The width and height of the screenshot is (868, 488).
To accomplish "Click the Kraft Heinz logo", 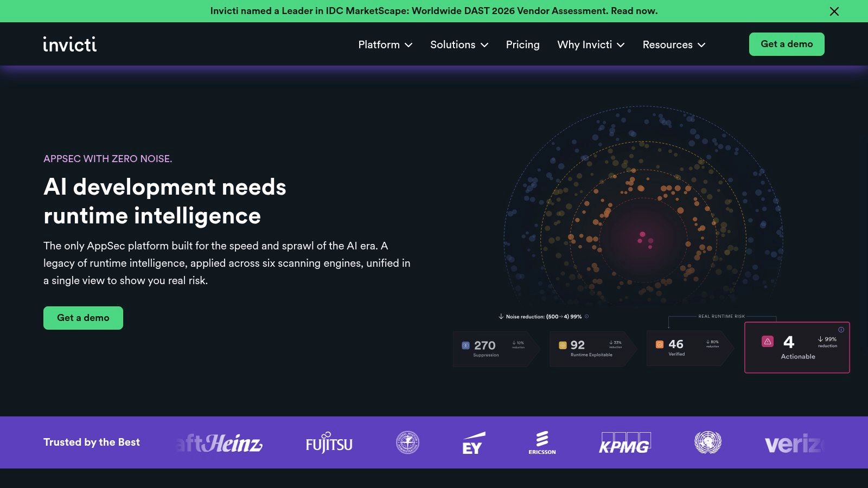I will pos(220,443).
